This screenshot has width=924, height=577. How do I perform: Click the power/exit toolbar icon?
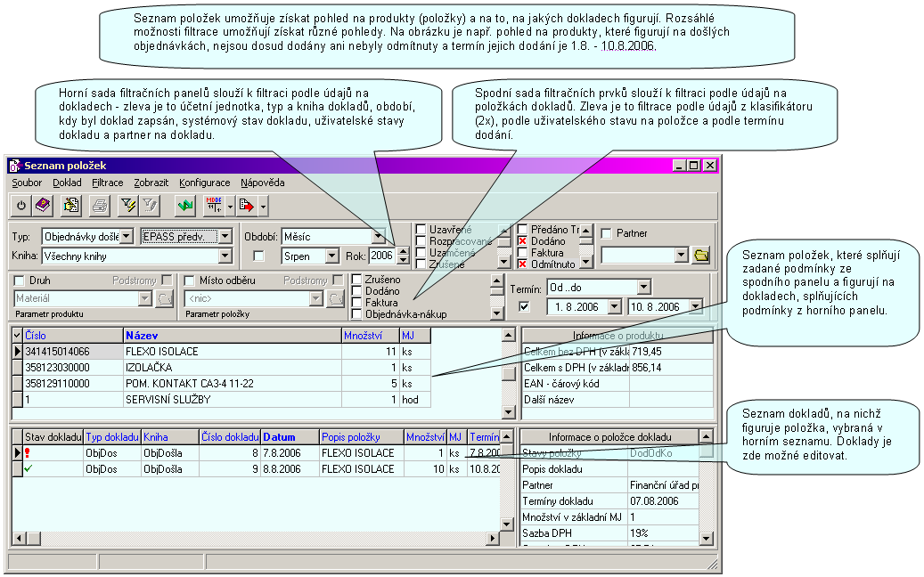(x=21, y=206)
